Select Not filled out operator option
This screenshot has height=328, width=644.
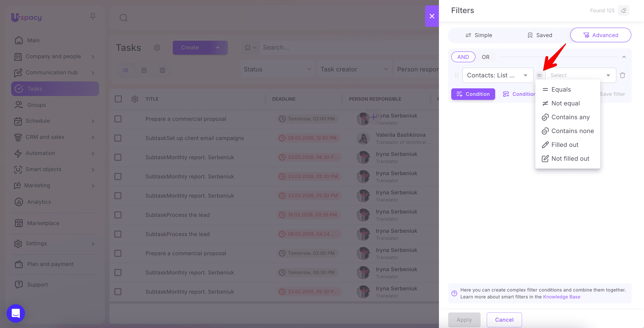pos(570,159)
